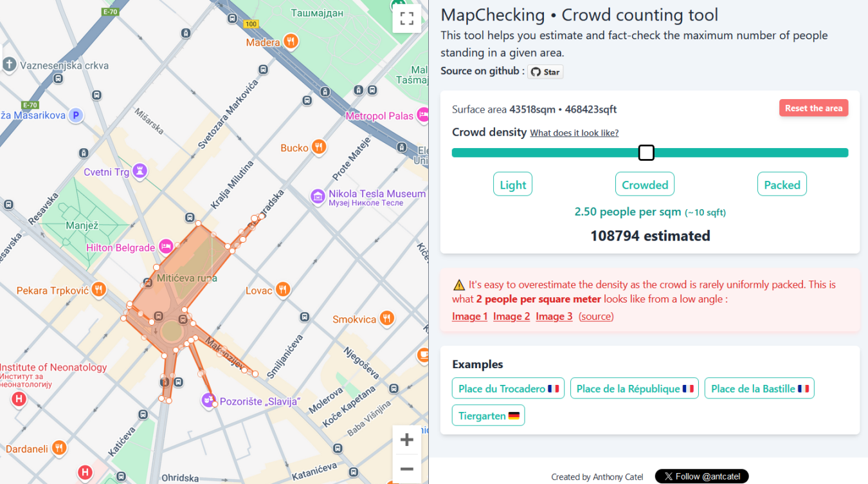
Task: Toggle fullscreen map view
Action: (406, 19)
